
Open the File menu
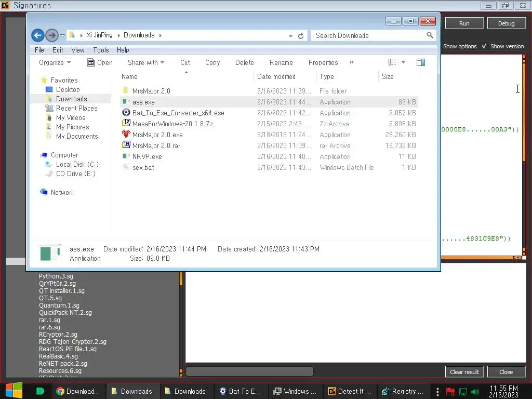pos(39,50)
